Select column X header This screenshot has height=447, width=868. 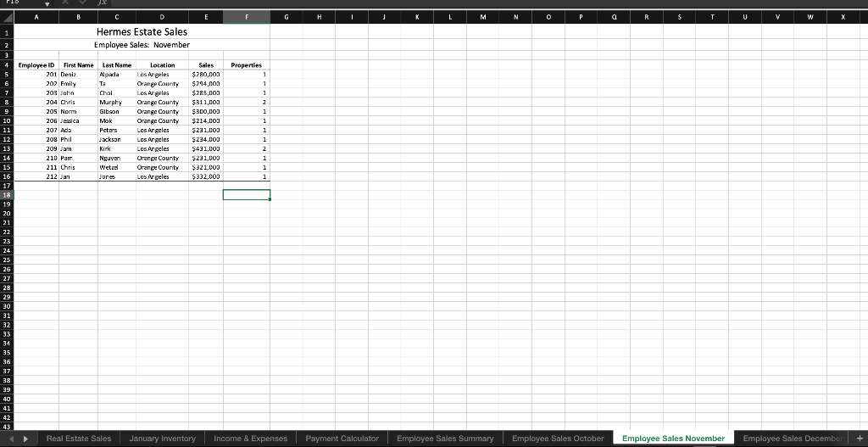click(843, 17)
